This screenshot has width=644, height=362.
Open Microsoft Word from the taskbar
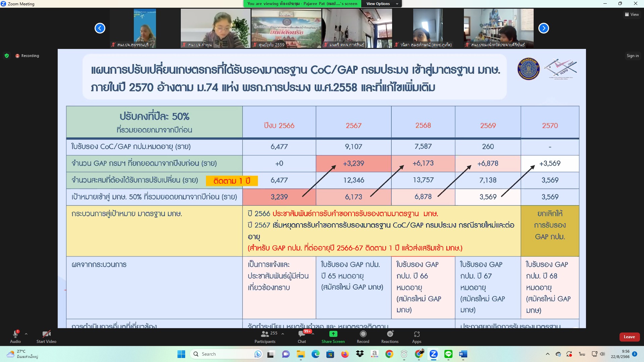pos(463,354)
